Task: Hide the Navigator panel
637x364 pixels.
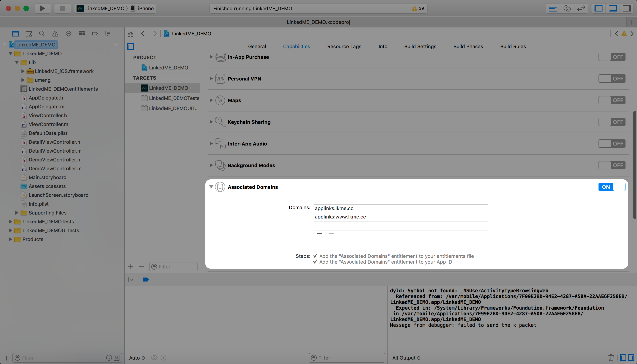Action: 599,8
